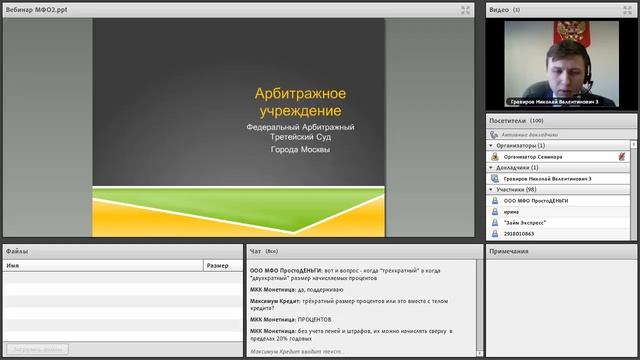Click the Посетители (100) pod title

[x=516, y=121]
